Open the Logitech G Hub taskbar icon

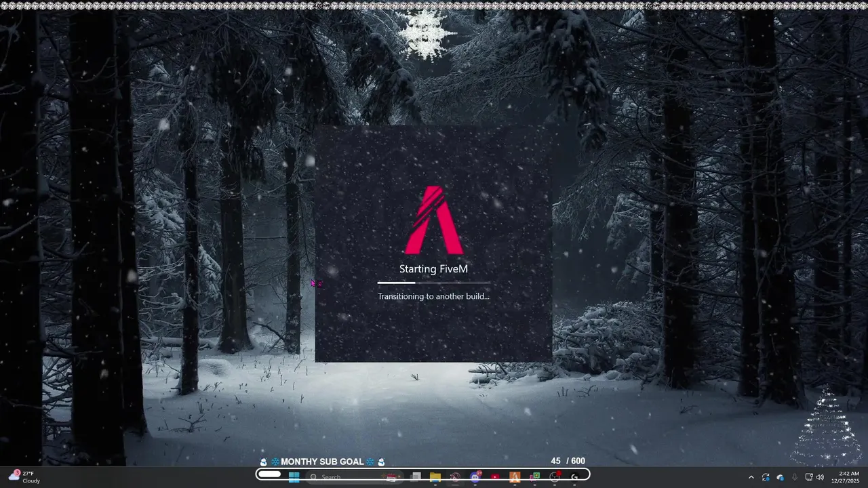(575, 477)
